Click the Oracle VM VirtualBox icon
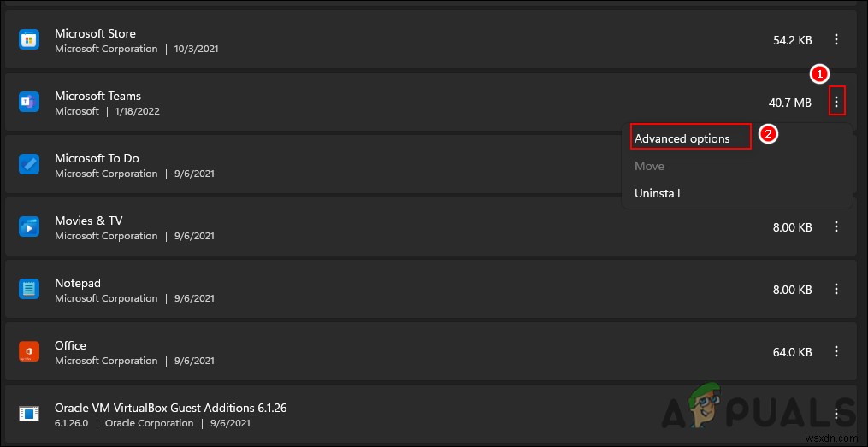Viewport: 868px width, 447px height. pyautogui.click(x=29, y=415)
